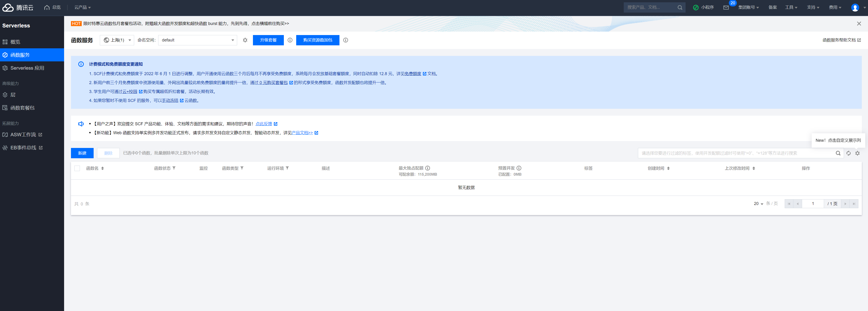Viewport: 868px width, 311px height.
Task: Expand the 工具 menu
Action: click(791, 7)
